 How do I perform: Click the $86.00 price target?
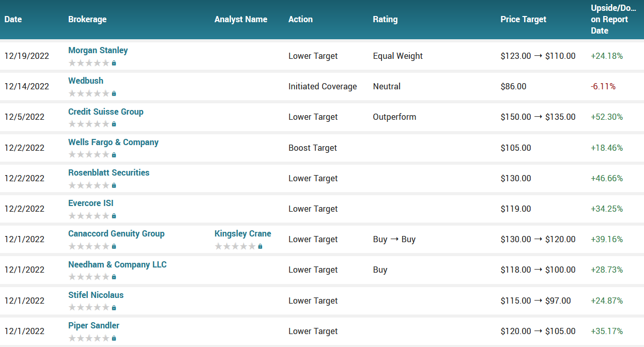coord(513,86)
